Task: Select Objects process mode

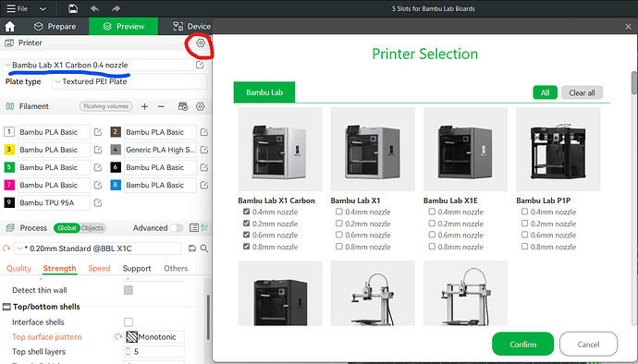Action: pos(92,228)
